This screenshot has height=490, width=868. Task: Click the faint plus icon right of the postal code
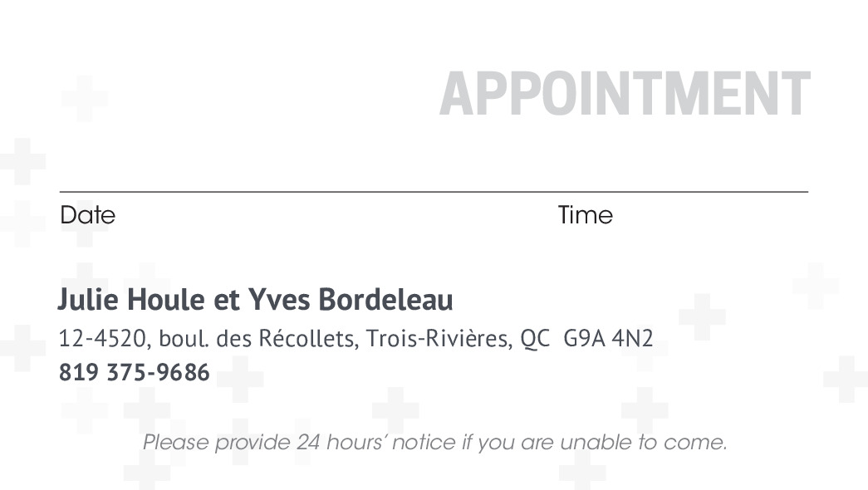click(702, 316)
